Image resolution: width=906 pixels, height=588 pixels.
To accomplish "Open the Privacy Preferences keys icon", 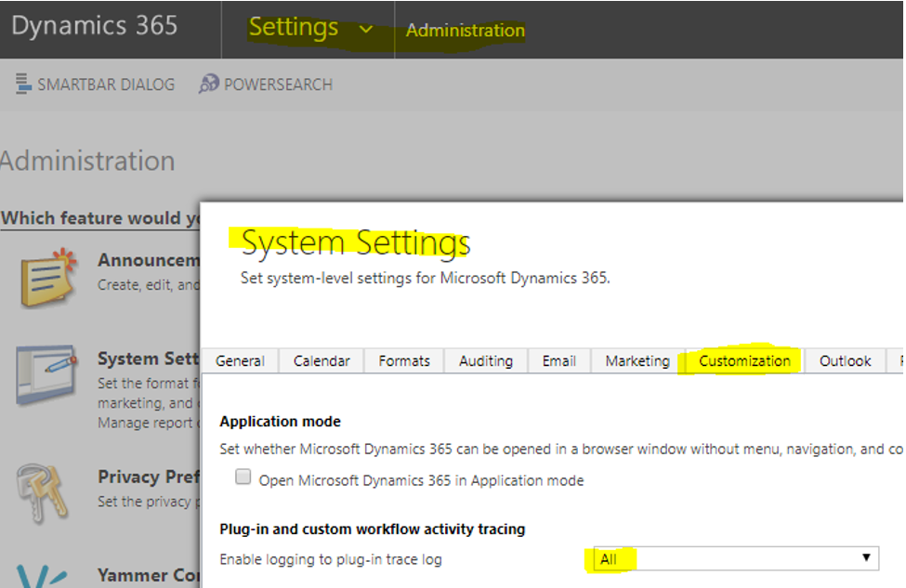I will pos(42,492).
